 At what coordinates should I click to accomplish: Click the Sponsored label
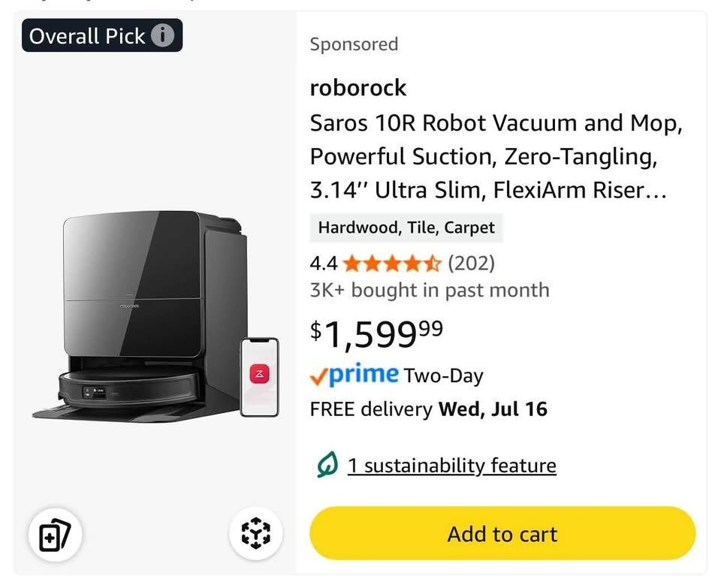coord(354,44)
